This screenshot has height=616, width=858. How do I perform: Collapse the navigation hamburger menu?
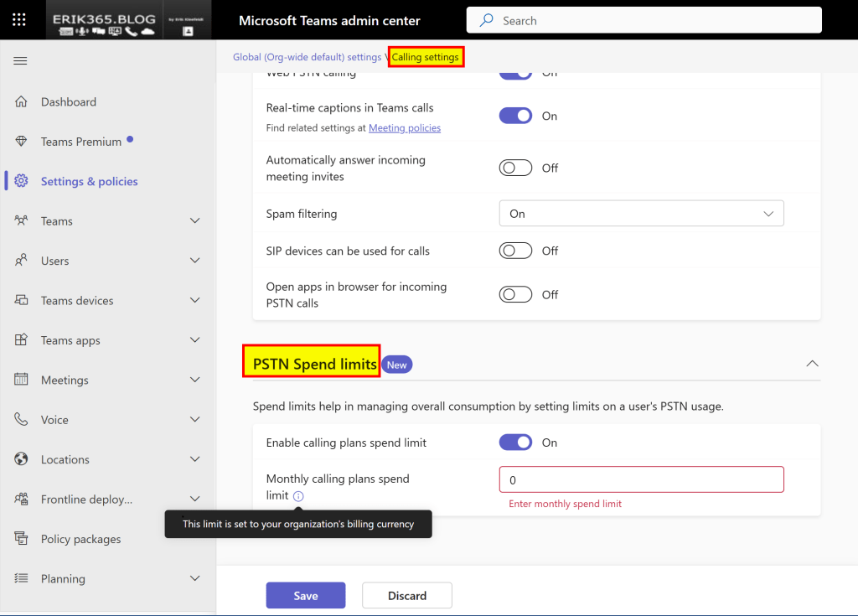pos(21,61)
